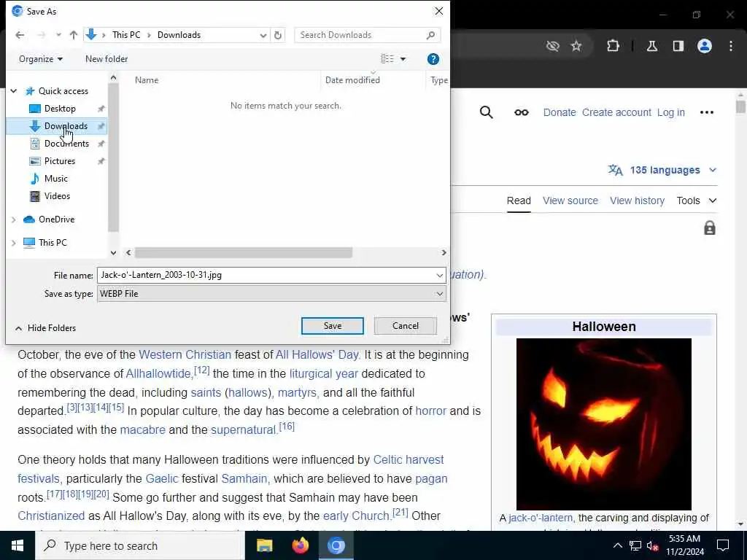
Task: Click horizontal scrollbar in file list
Action: coord(244,253)
